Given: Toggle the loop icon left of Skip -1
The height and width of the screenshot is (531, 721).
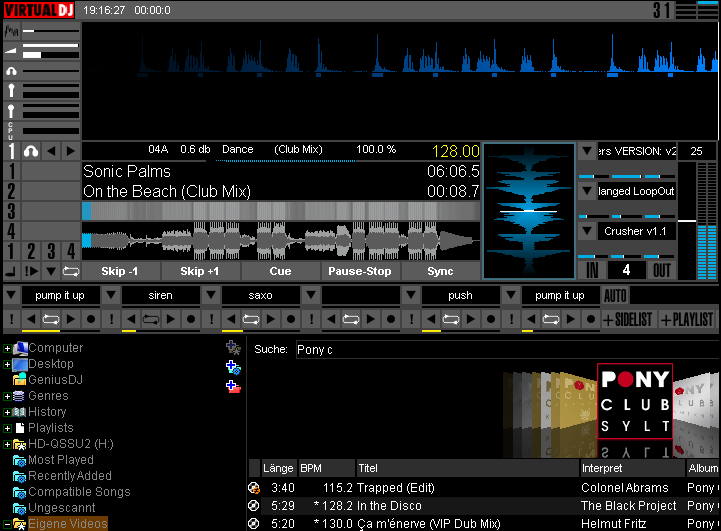Looking at the screenshot, I should 70,271.
